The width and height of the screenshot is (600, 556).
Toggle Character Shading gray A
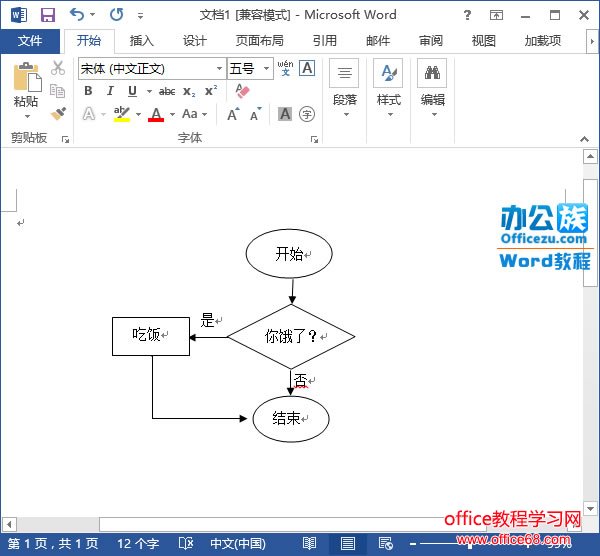click(x=285, y=114)
